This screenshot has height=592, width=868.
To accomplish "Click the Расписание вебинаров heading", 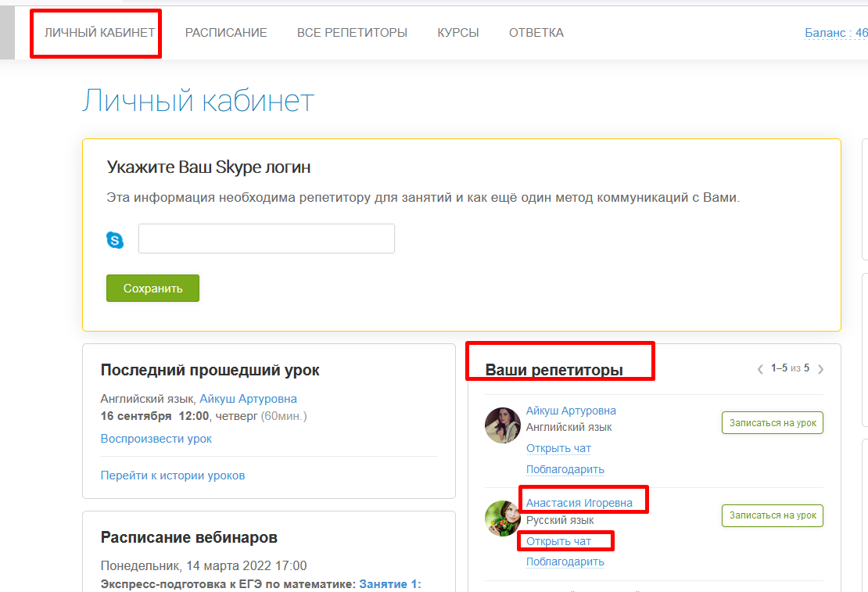I will click(x=188, y=537).
